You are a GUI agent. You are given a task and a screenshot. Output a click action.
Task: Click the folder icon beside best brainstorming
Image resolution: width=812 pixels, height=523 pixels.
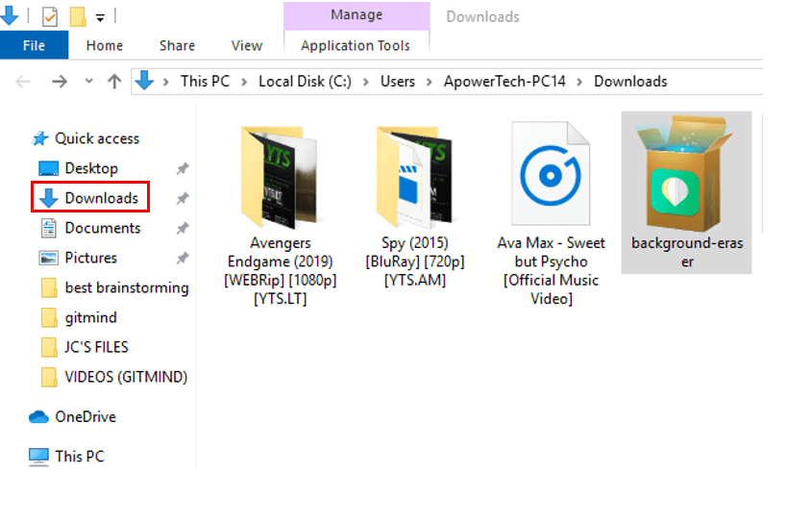point(49,287)
